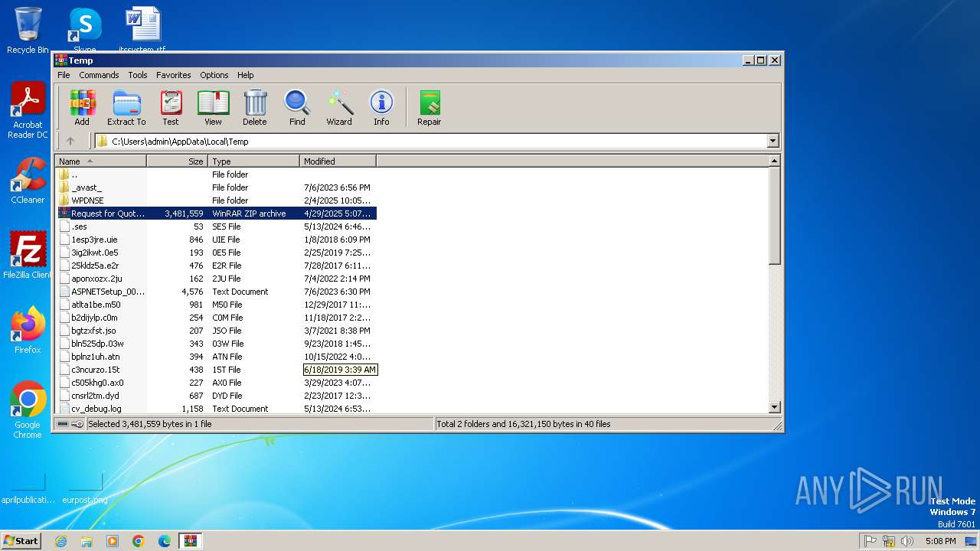Click the scrollbar up arrow
This screenshot has width=980, height=551.
pos(774,161)
